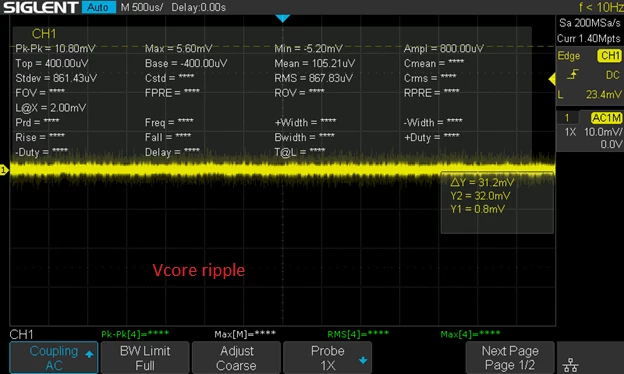Image resolution: width=624 pixels, height=374 pixels.
Task: Click the Stdev = 861.43uV measurement
Action: click(56, 78)
